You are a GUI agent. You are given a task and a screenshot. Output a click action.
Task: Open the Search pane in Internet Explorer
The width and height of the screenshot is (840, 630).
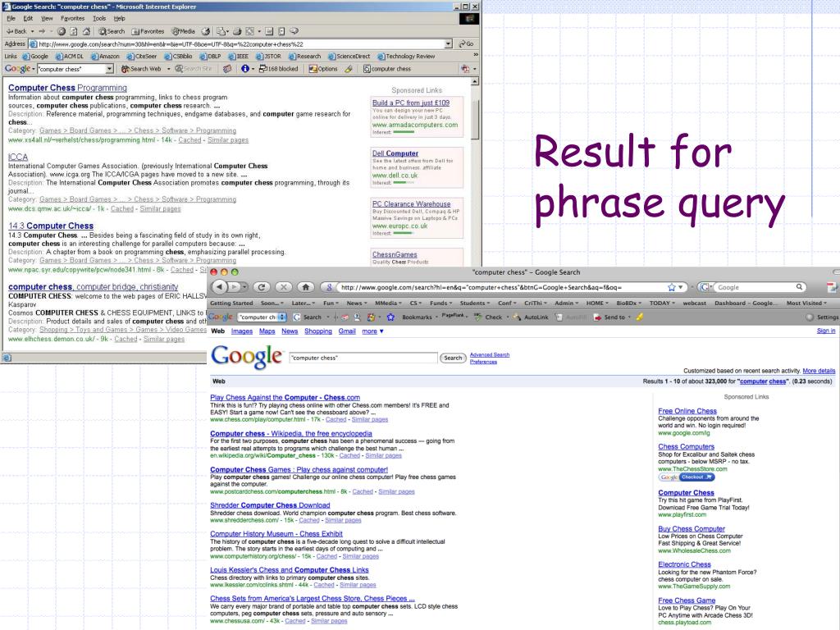click(x=112, y=31)
